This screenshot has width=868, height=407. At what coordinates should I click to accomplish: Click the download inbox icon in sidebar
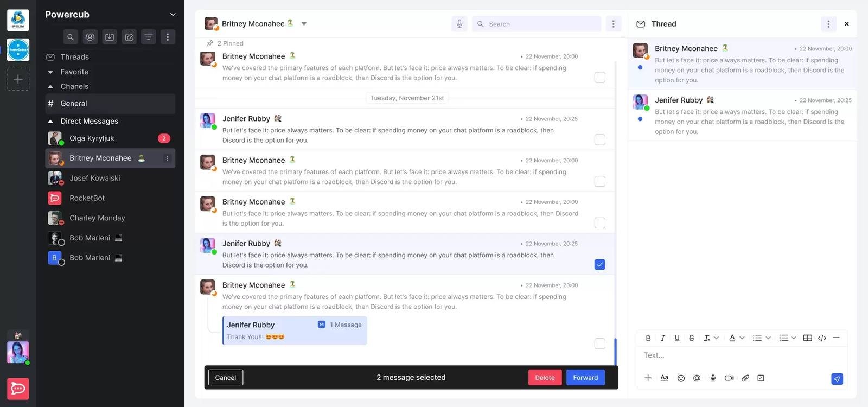coord(110,37)
